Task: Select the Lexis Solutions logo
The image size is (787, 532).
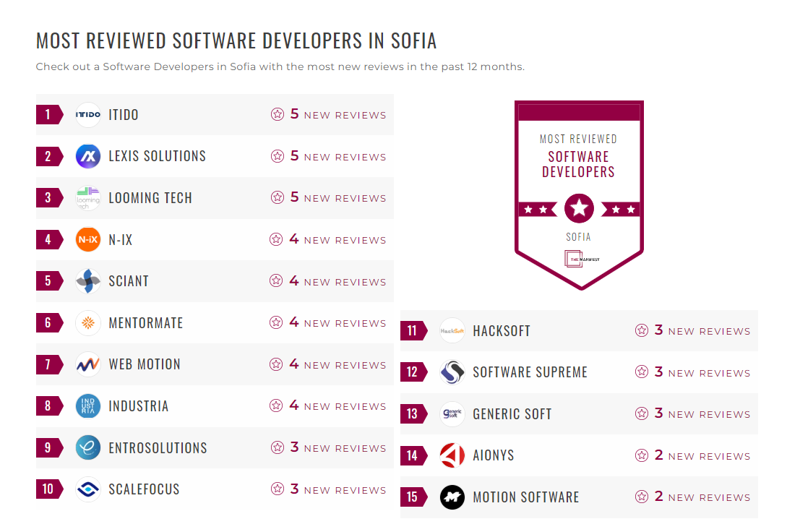Action: 87,156
